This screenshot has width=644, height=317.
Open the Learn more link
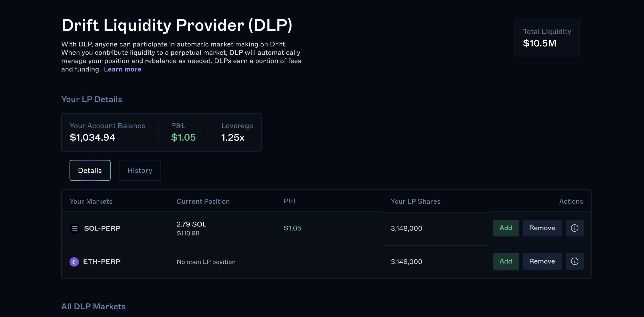122,69
